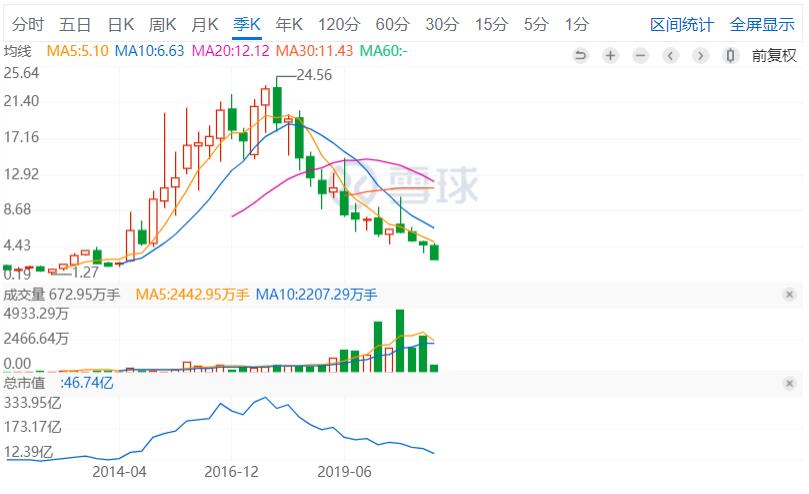Close the 总市值 market cap panel
This screenshot has height=494, width=809.
click(x=789, y=384)
